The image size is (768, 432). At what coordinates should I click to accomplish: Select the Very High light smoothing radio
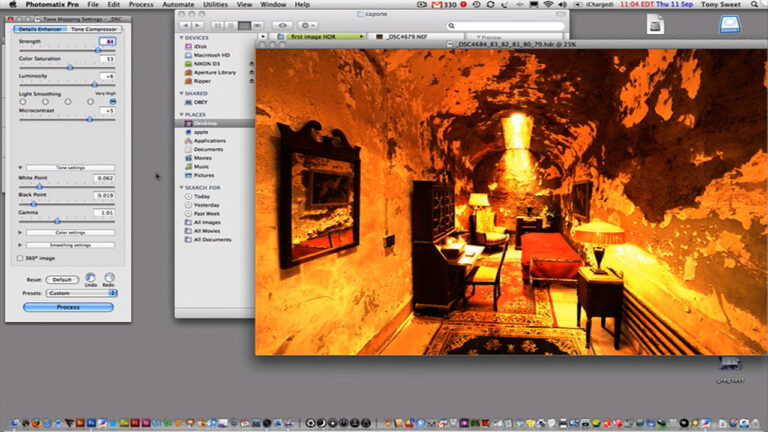click(112, 101)
